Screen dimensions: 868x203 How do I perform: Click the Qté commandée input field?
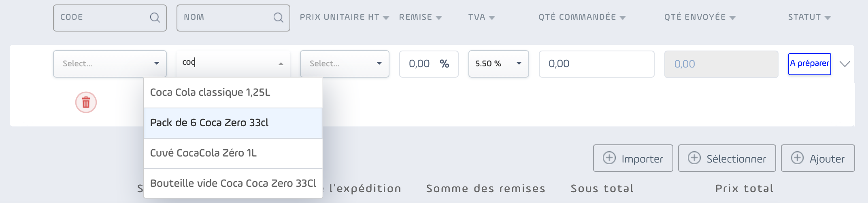point(596,64)
